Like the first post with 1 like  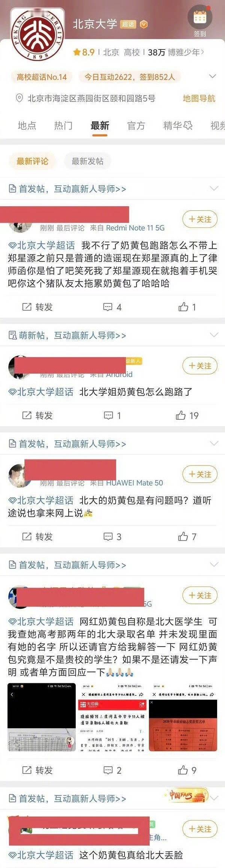coord(187,307)
